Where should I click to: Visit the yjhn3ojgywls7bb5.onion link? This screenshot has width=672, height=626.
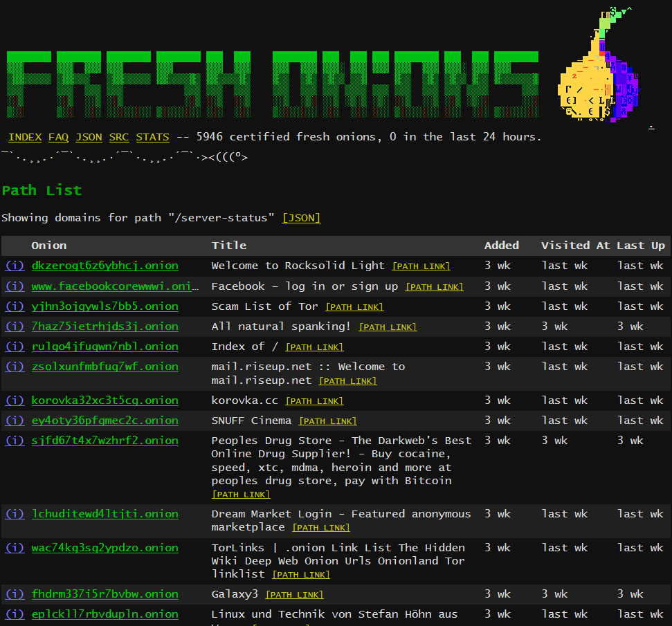(105, 306)
